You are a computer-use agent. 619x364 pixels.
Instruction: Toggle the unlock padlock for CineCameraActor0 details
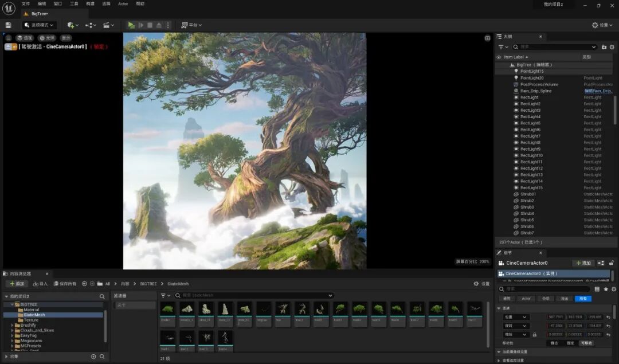pos(611,263)
